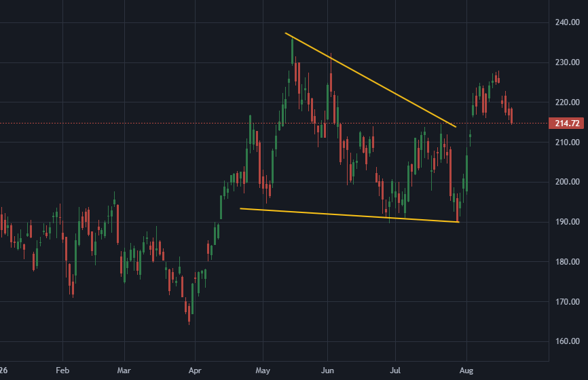
Task: Click the 210.00 price axis label
Action: pyautogui.click(x=568, y=142)
